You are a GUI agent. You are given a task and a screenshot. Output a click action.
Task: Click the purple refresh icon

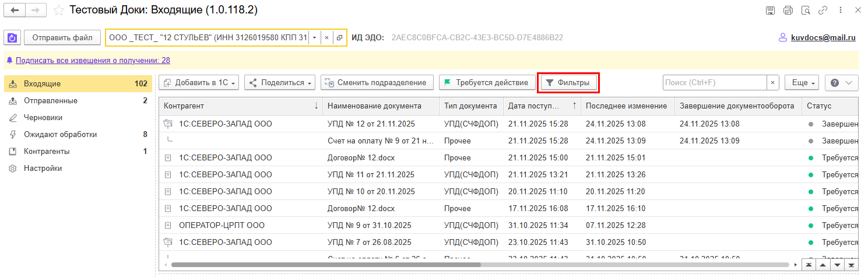[12, 38]
